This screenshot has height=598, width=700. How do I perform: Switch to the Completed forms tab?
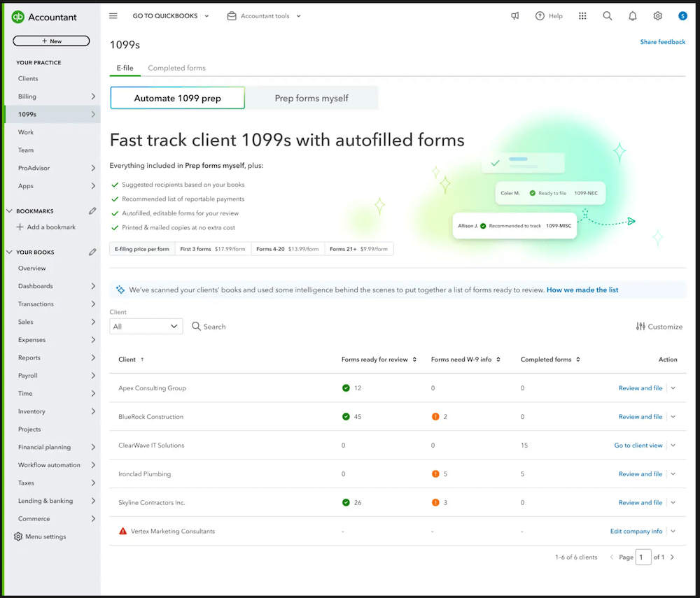(176, 68)
